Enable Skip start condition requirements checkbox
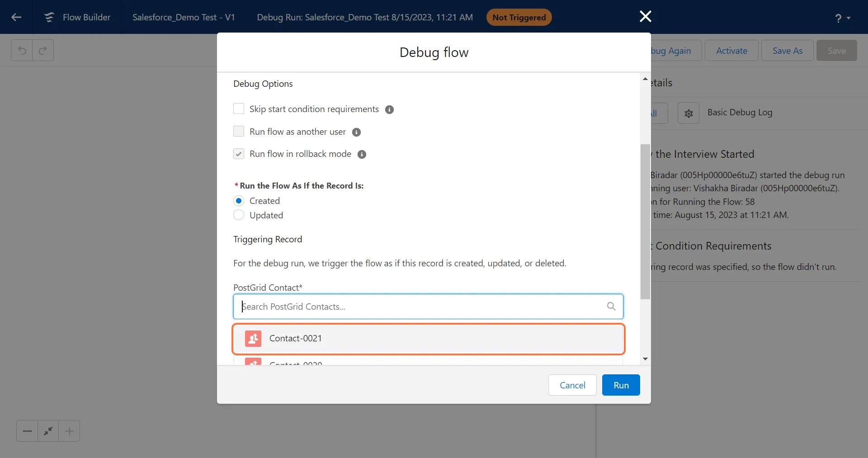The image size is (868, 458). click(239, 109)
